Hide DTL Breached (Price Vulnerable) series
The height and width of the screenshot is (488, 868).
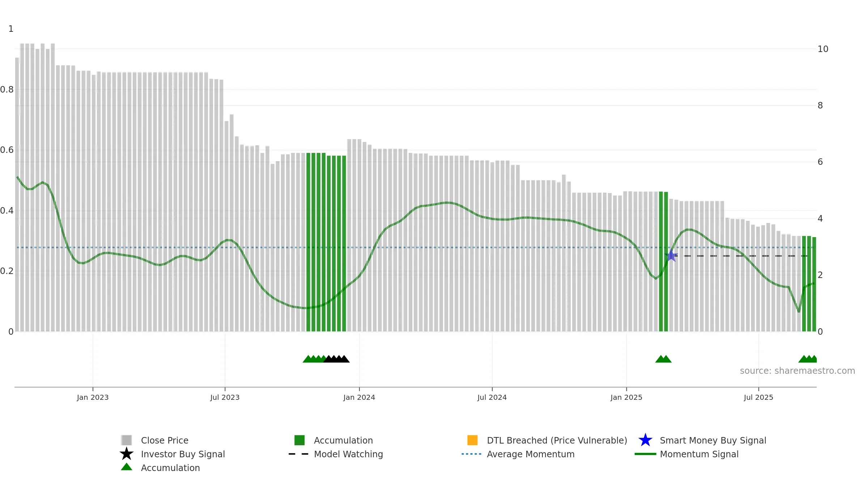tap(557, 440)
